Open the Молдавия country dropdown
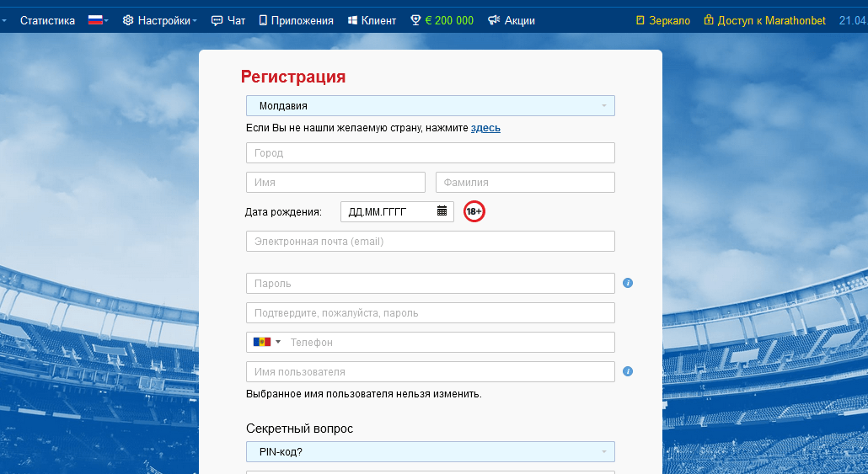This screenshot has width=868, height=474. pos(430,105)
